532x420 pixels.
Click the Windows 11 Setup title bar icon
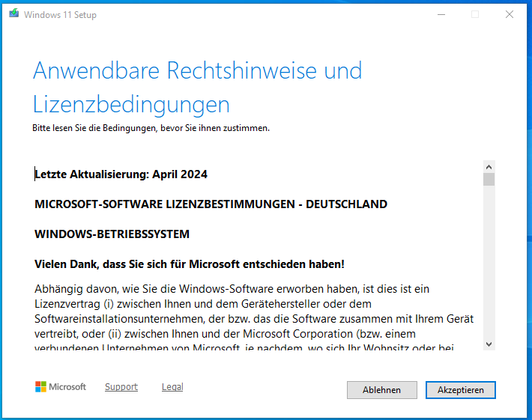[x=14, y=14]
